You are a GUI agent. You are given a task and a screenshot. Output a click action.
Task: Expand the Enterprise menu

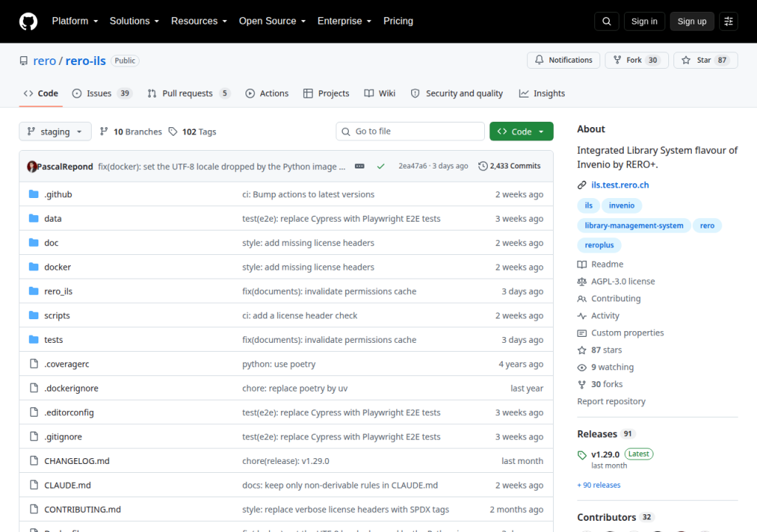click(344, 21)
